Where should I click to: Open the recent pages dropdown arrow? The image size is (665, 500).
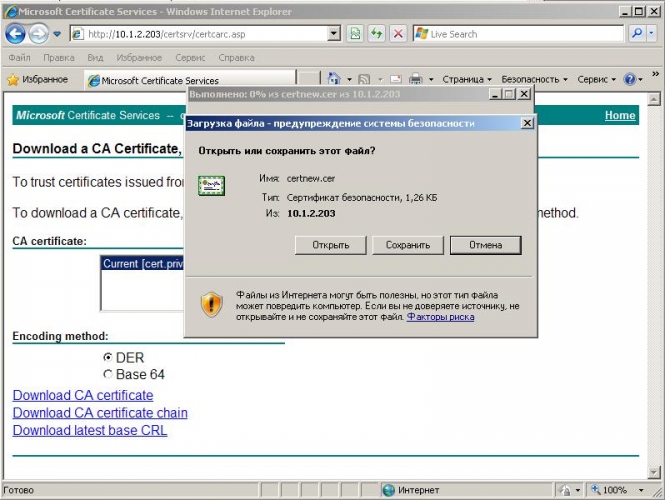(x=57, y=34)
